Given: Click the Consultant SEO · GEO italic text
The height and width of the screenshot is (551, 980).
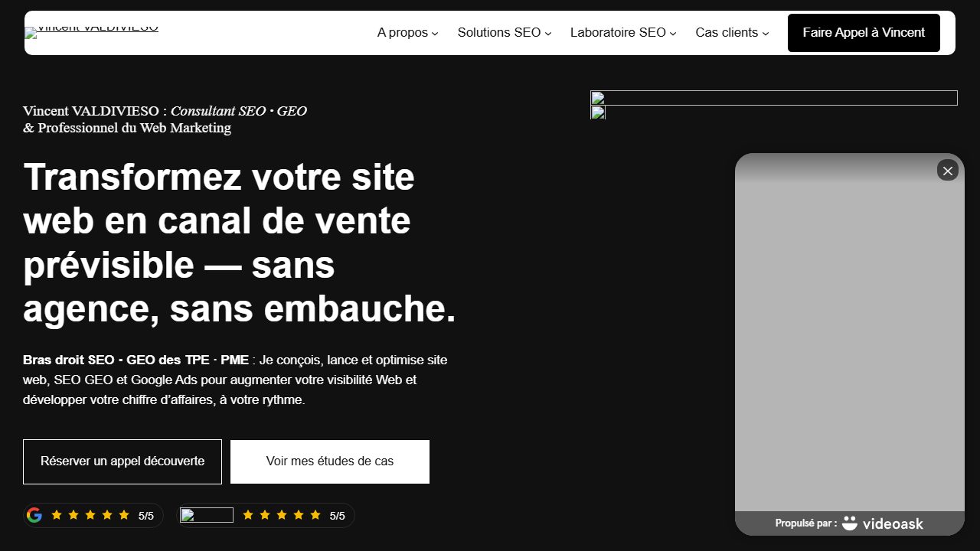Looking at the screenshot, I should pyautogui.click(x=239, y=111).
